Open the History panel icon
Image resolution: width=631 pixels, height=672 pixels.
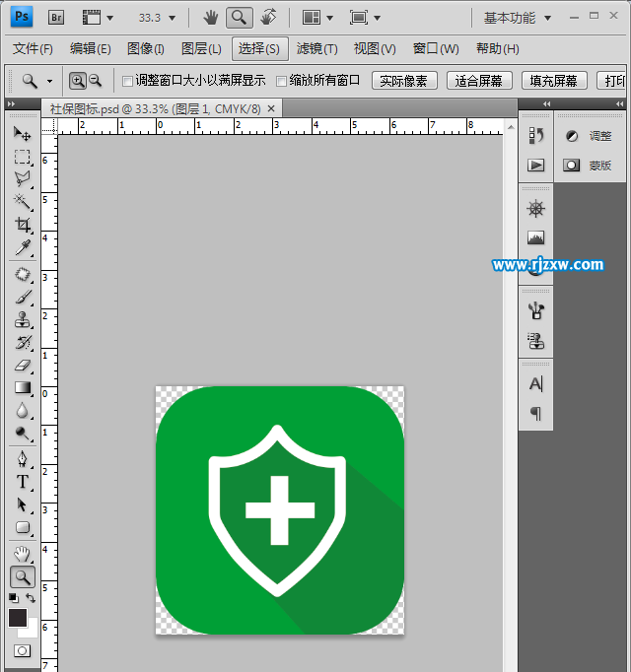point(535,136)
